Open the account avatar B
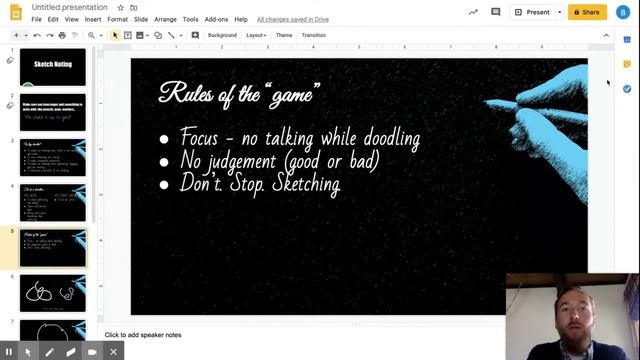Viewport: 640px width, 360px height. [x=623, y=13]
